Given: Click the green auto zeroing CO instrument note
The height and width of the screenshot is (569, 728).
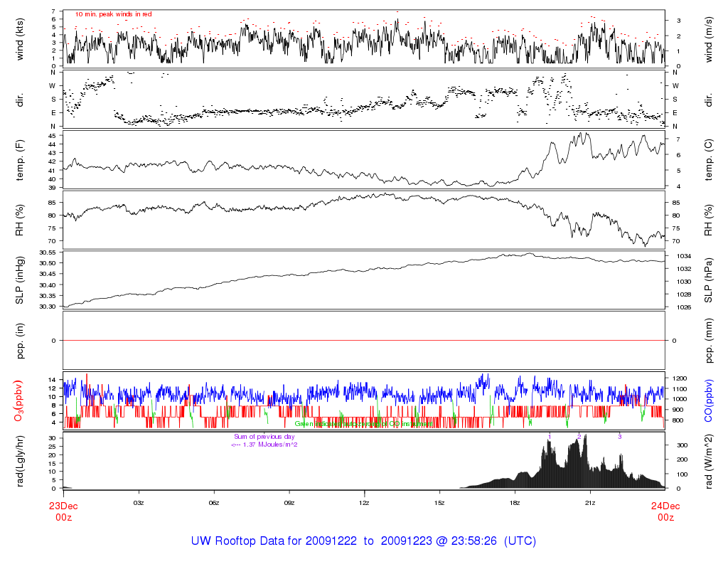Looking at the screenshot, I should pyautogui.click(x=363, y=424).
